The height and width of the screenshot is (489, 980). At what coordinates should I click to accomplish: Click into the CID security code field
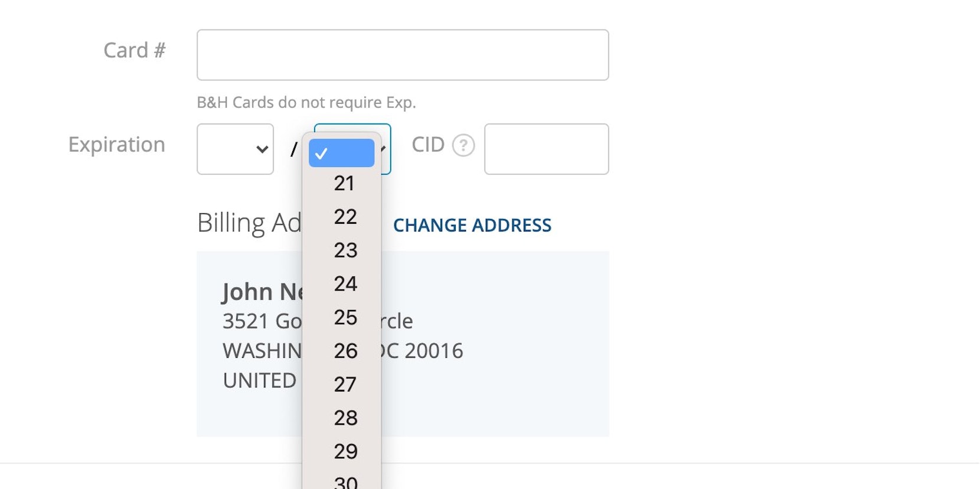(x=546, y=149)
